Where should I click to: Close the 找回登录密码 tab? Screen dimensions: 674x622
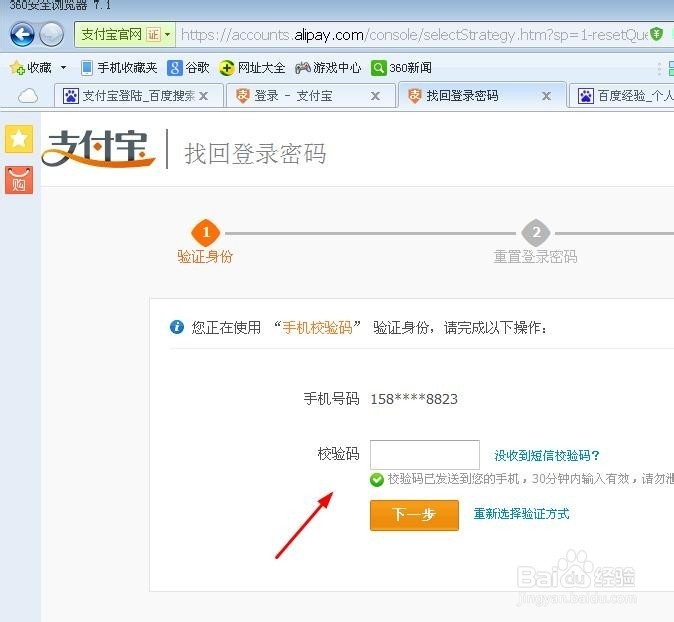pyautogui.click(x=546, y=96)
